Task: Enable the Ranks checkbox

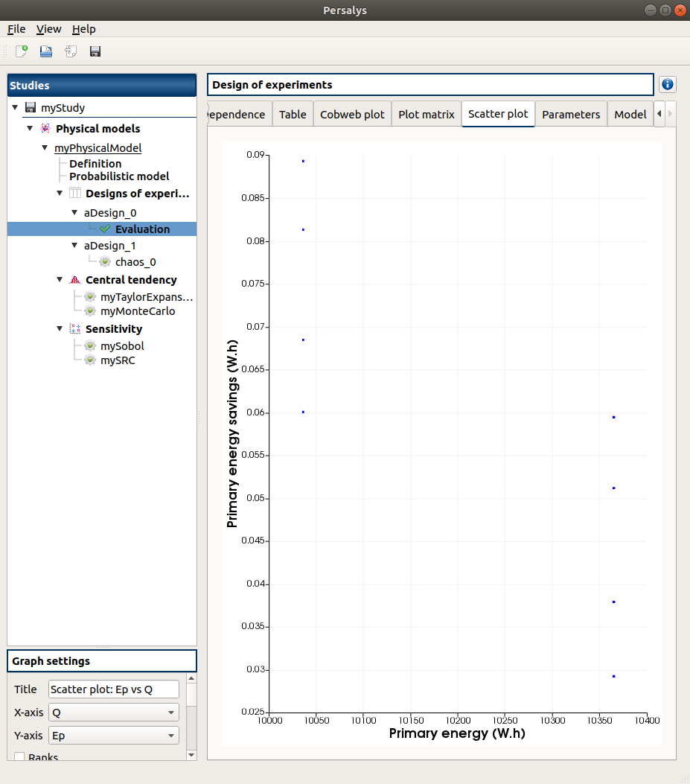Action: (20, 757)
